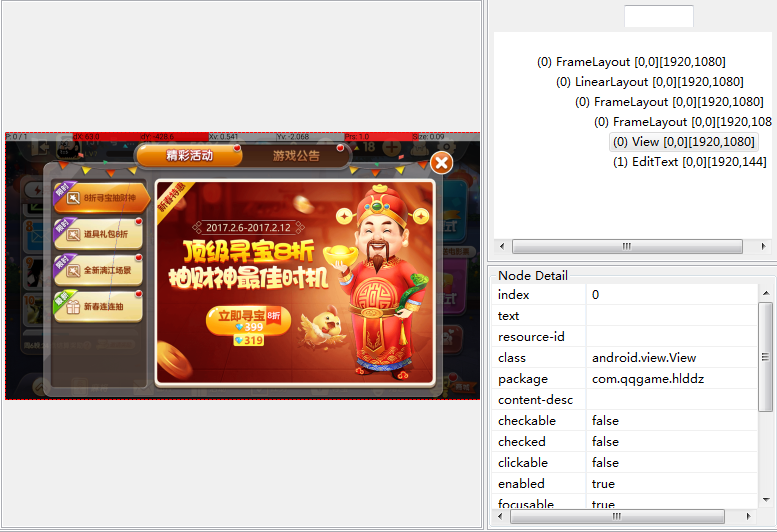Click left arrow of hierarchy tree scrollbar
This screenshot has width=777, height=532.
point(502,246)
